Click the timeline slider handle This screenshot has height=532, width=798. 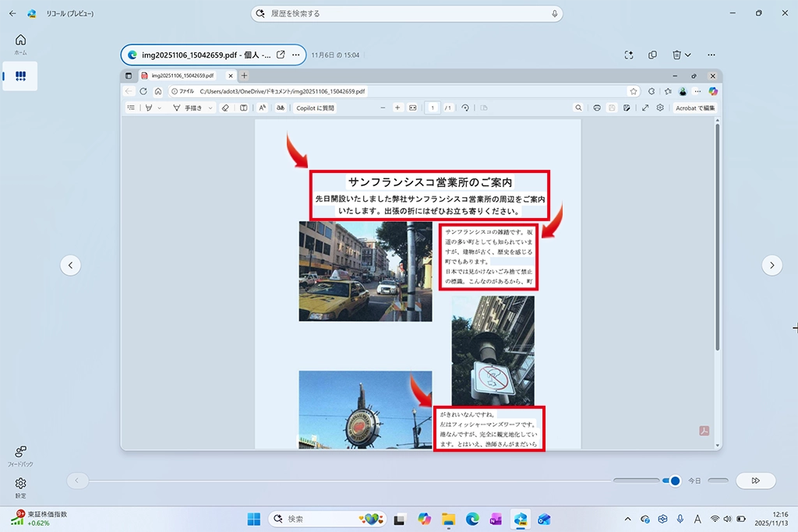[675, 481]
